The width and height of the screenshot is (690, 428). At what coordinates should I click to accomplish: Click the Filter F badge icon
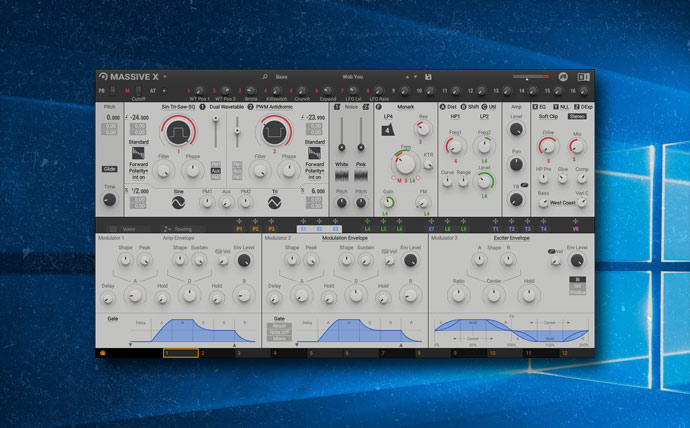click(378, 107)
